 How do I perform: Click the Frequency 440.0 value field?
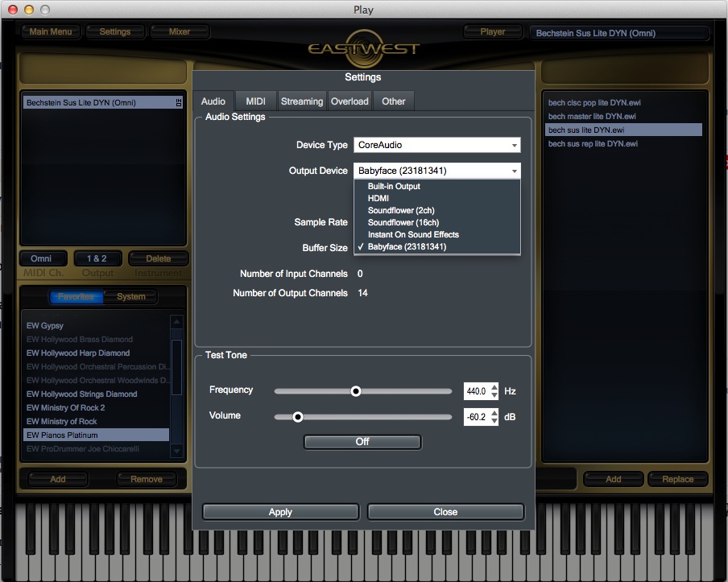click(477, 391)
